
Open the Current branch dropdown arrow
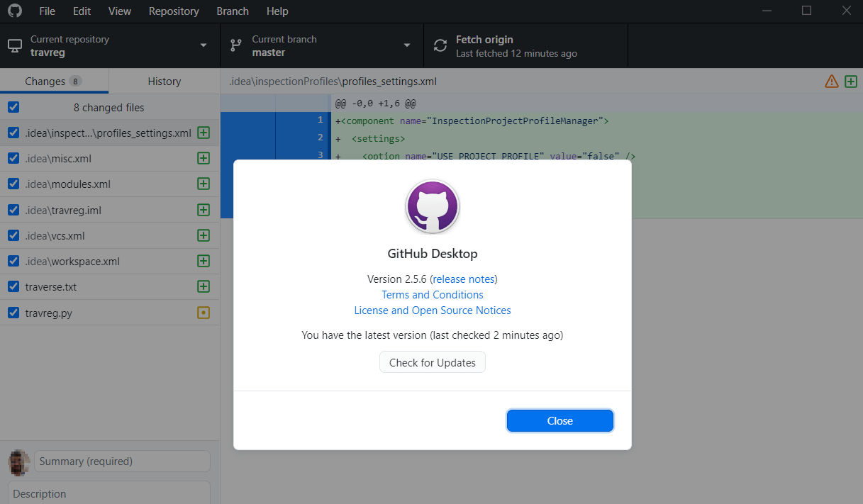(x=407, y=45)
